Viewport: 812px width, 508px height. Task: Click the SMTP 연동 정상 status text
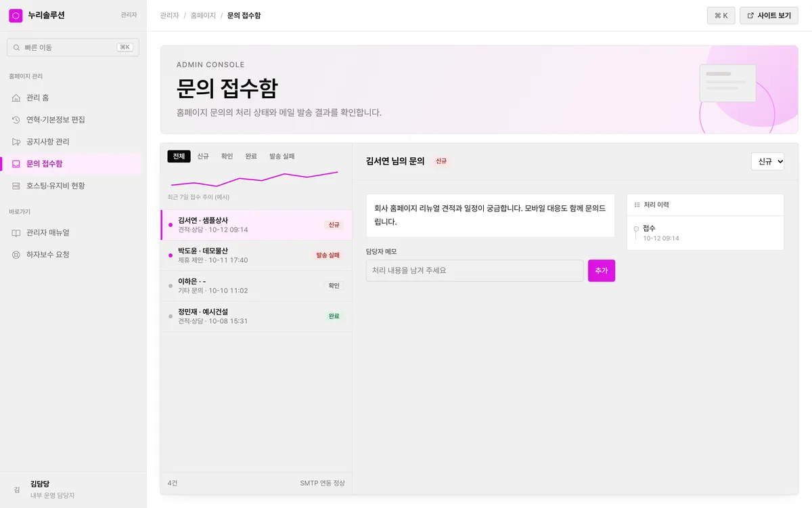point(322,483)
